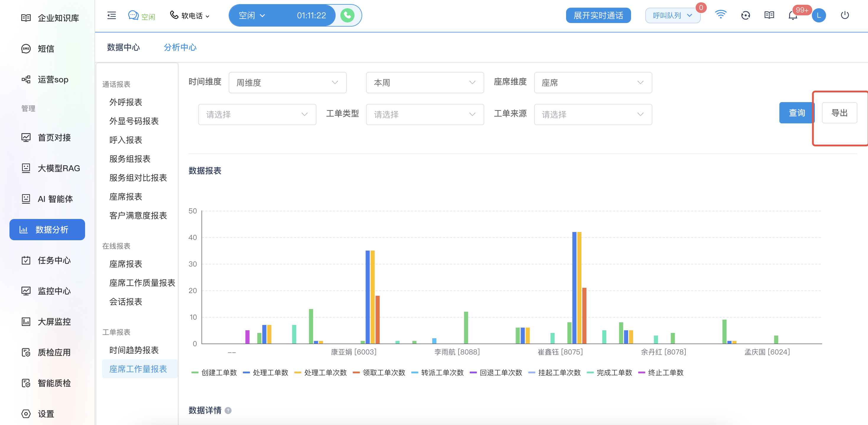Click the 导出 export button

click(839, 113)
